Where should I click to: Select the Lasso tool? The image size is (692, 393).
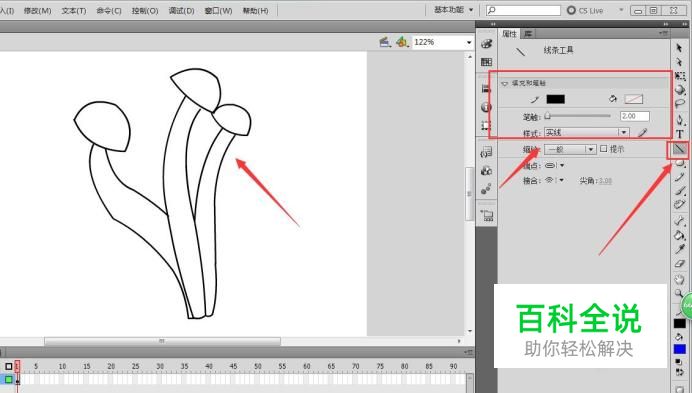pos(680,104)
